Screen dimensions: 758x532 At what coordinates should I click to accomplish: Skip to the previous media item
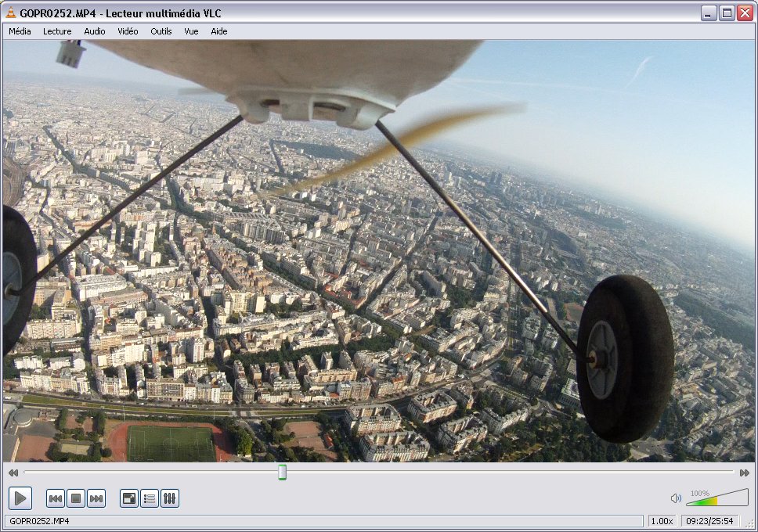tap(56, 498)
